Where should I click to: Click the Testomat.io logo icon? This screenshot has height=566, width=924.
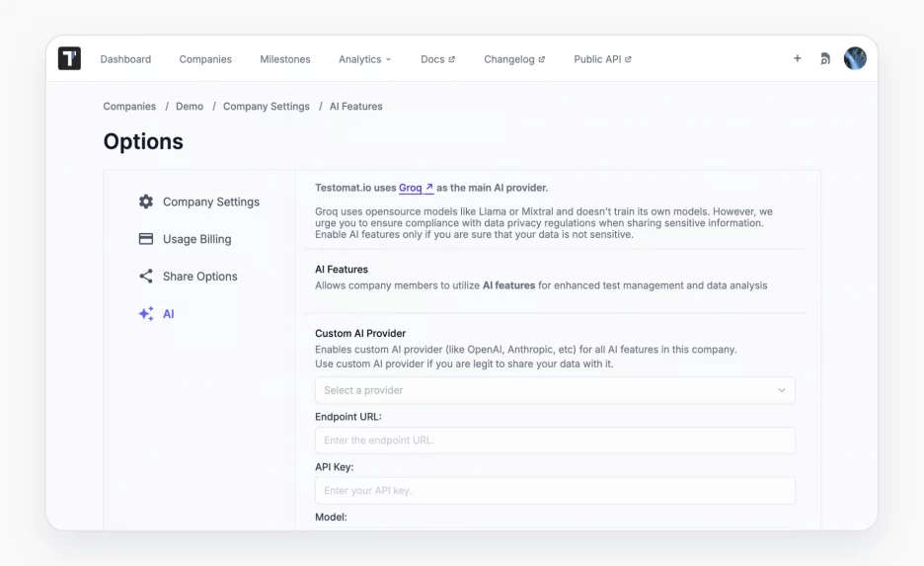click(x=69, y=58)
